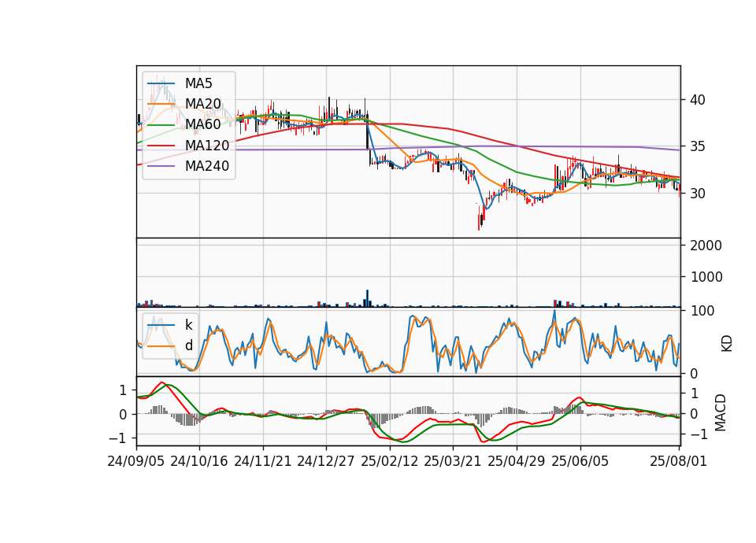756x543 pixels.
Task: Click the 25/02/12 date label
Action: point(390,461)
